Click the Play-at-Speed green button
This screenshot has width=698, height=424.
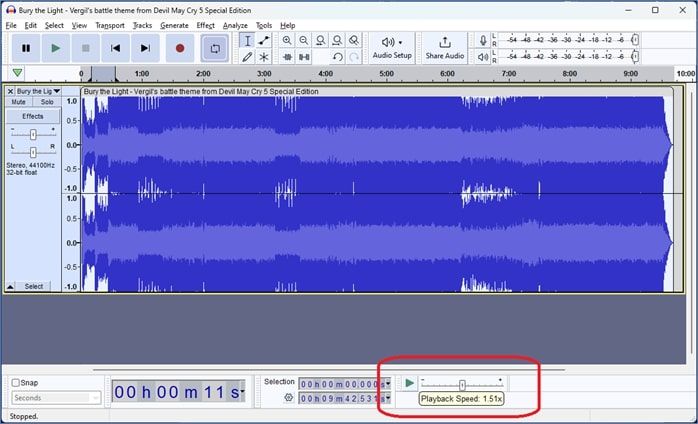[x=410, y=383]
